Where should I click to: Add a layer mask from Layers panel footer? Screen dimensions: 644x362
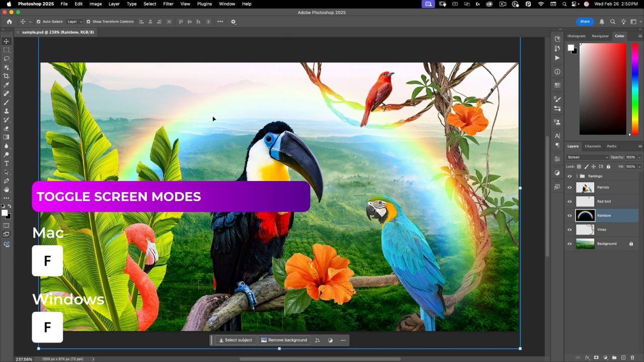596,357
